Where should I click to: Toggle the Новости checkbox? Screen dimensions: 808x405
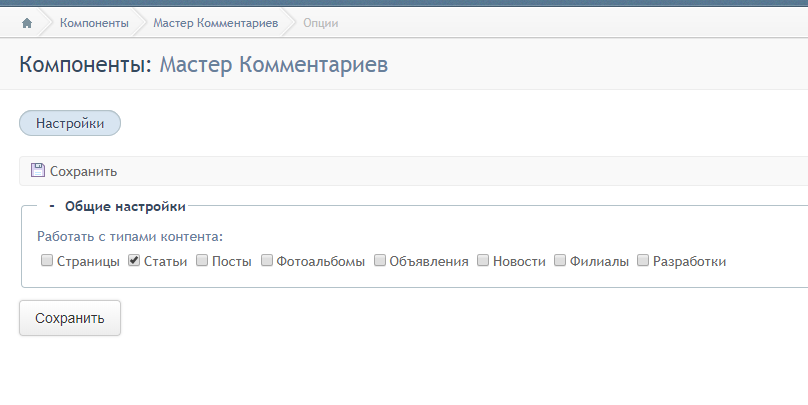pyautogui.click(x=483, y=260)
